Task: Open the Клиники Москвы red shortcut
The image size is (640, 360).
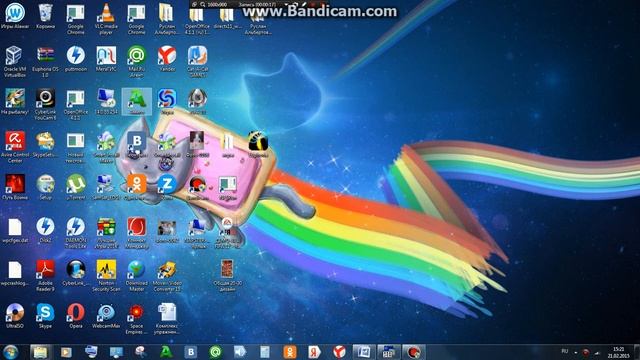Action: pos(136,233)
